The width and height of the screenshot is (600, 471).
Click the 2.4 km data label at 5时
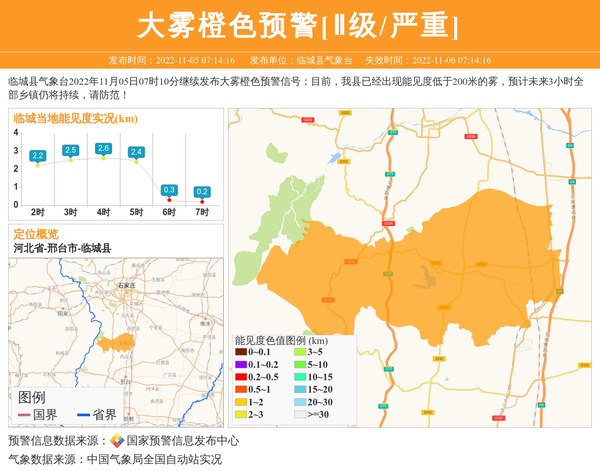136,152
